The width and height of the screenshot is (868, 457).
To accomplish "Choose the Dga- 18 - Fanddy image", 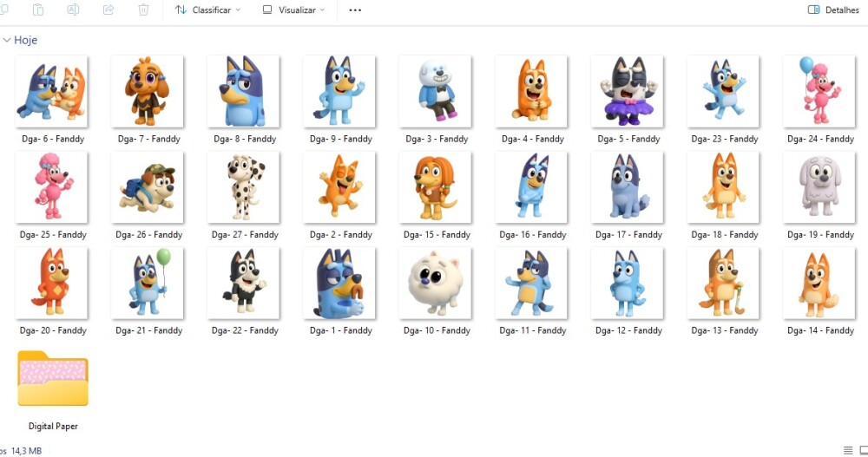I will pos(723,187).
